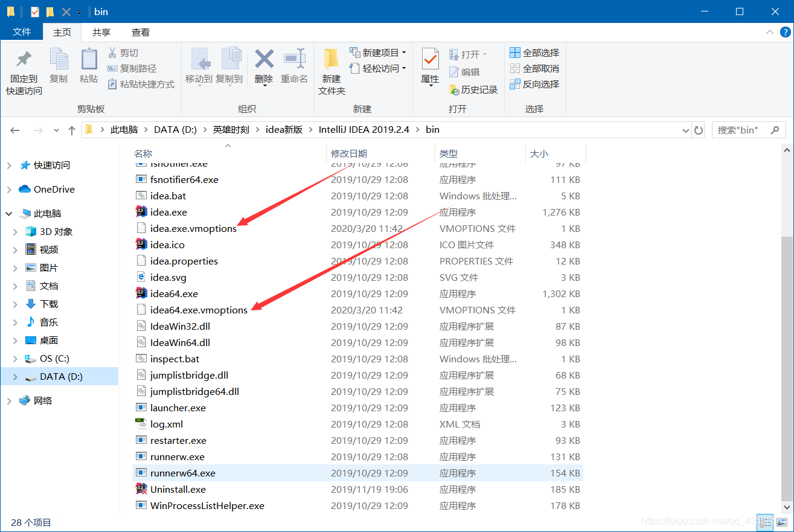
Task: Select Downloads (下载) in navigation pane
Action: click(49, 304)
